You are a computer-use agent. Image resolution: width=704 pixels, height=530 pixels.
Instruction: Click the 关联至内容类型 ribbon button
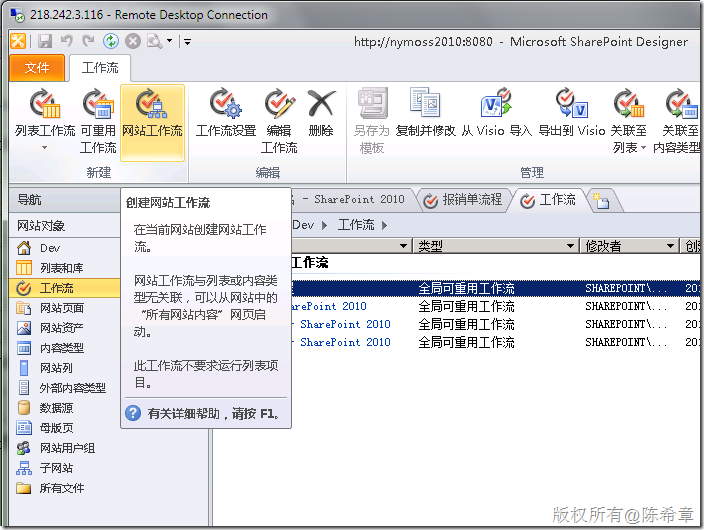click(x=676, y=121)
